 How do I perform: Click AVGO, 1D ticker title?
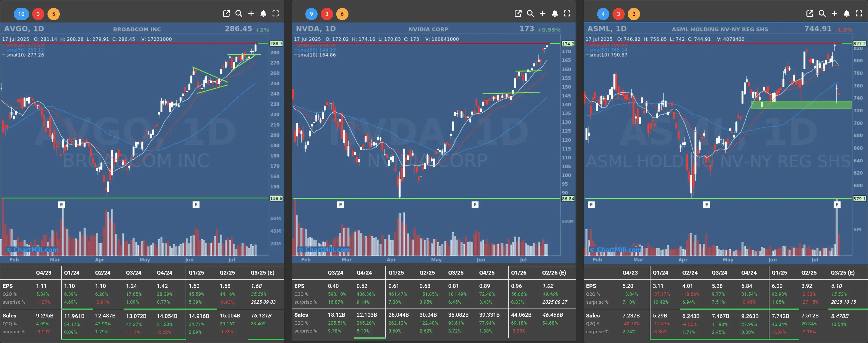24,29
